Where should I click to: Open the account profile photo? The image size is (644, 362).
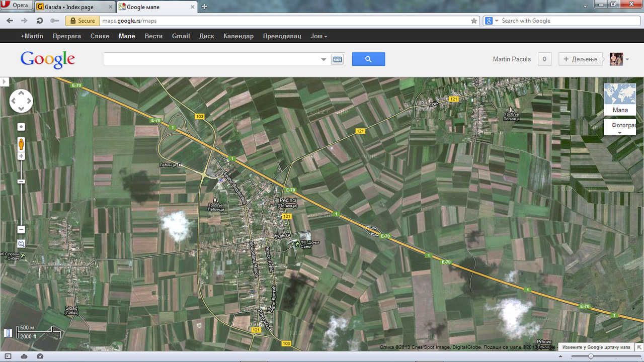616,59
